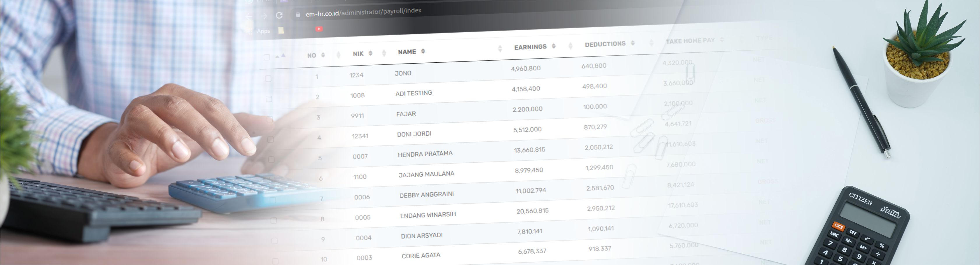Click deductions value 1,090,141

(601, 229)
